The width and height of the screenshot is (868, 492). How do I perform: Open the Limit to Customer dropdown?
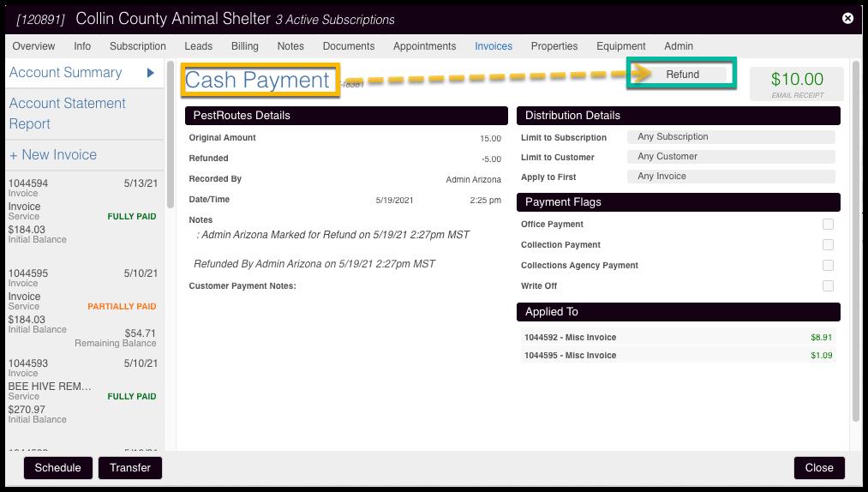click(730, 157)
